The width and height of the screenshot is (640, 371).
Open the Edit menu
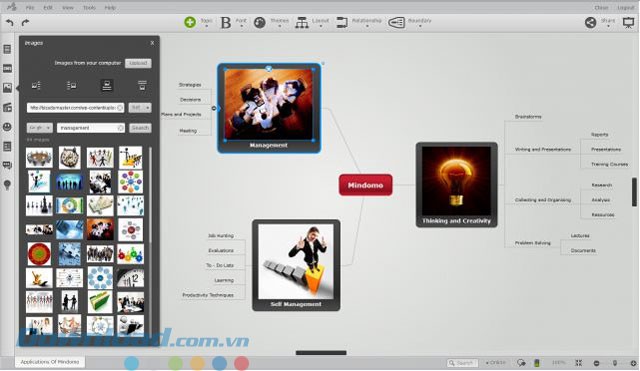pos(48,8)
